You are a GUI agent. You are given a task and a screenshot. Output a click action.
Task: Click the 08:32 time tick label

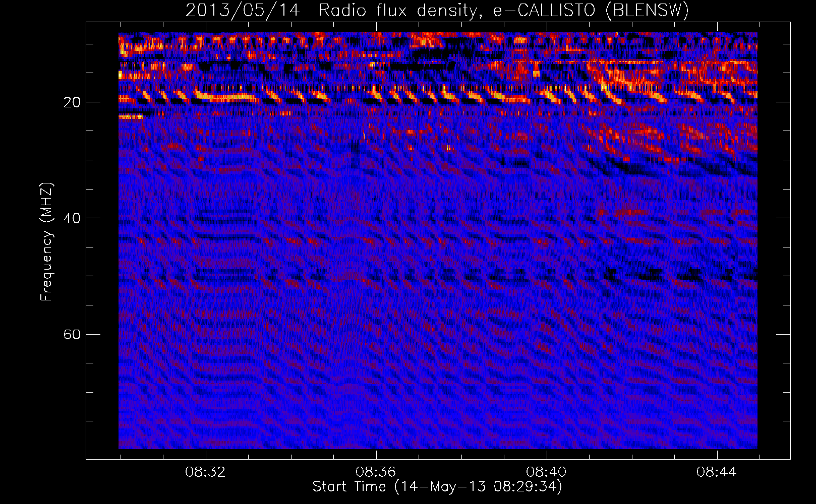(x=205, y=472)
